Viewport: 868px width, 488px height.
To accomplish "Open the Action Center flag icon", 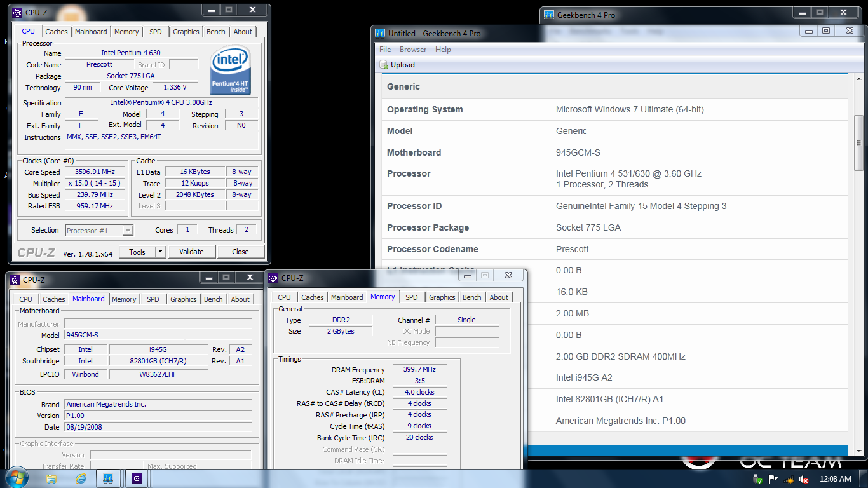I will (x=773, y=479).
